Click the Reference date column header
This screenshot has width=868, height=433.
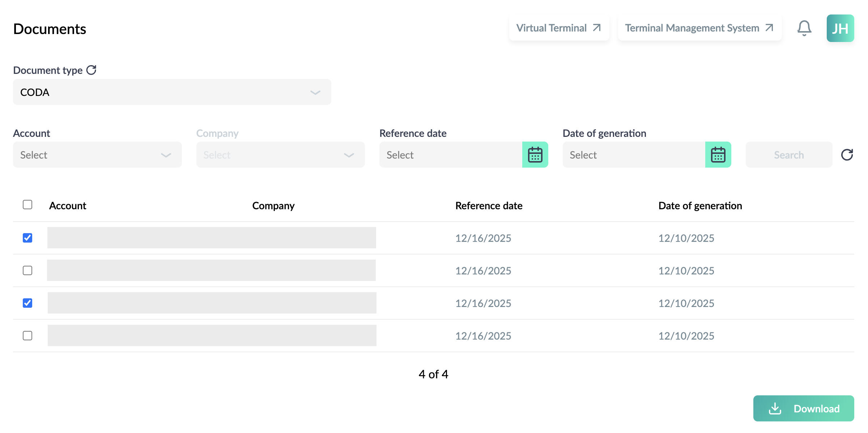click(x=489, y=206)
